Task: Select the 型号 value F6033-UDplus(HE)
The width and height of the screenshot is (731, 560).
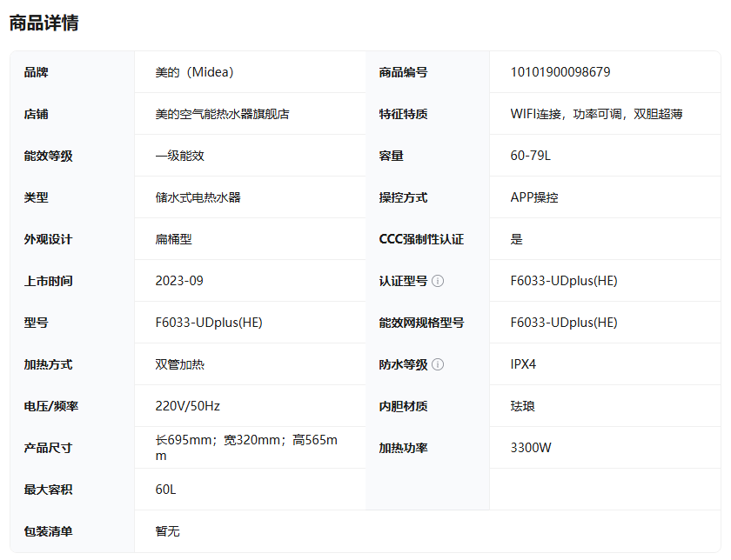Action: point(209,323)
